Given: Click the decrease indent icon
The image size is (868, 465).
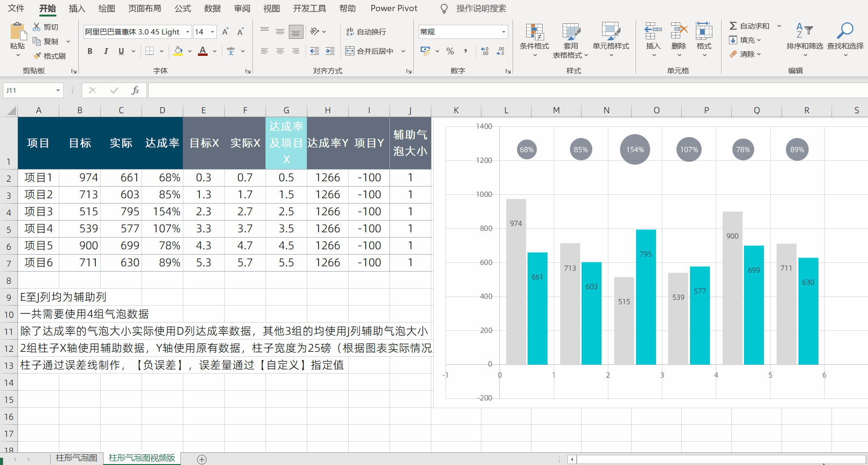Looking at the screenshot, I should (x=315, y=51).
